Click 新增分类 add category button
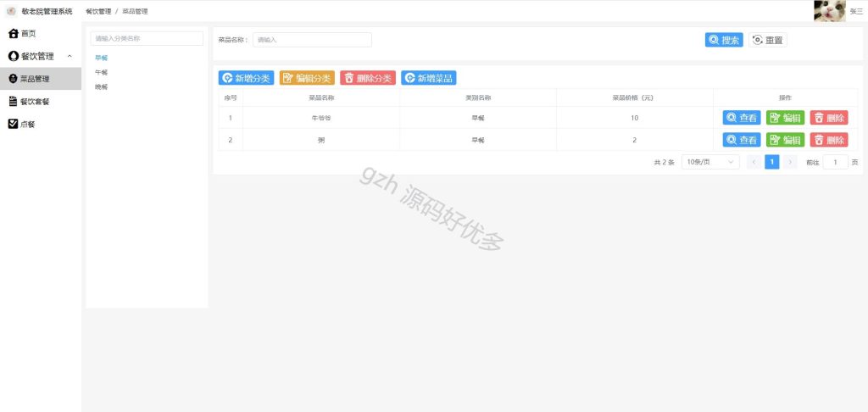868x412 pixels. pos(246,77)
